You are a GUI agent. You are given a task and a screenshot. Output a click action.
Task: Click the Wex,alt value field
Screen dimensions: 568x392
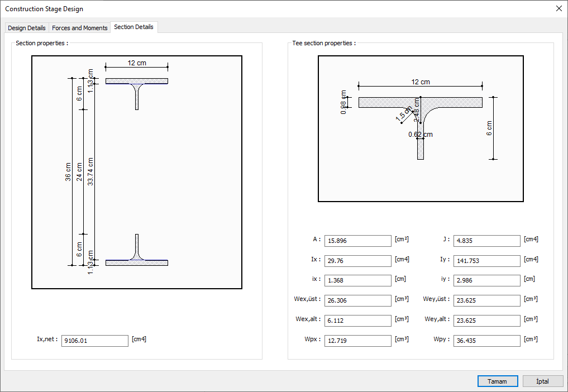point(357,321)
